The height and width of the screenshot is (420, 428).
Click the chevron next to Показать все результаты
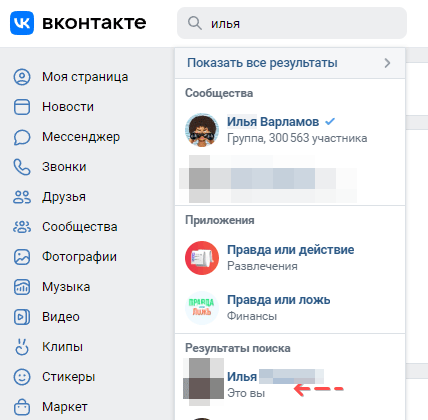(x=387, y=63)
